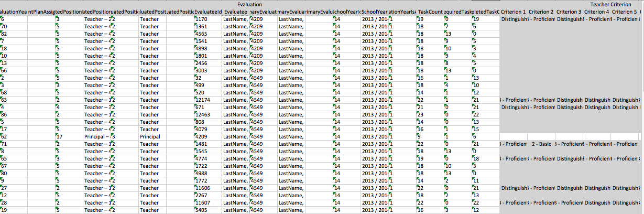Select the cell with '1545'

(208, 151)
